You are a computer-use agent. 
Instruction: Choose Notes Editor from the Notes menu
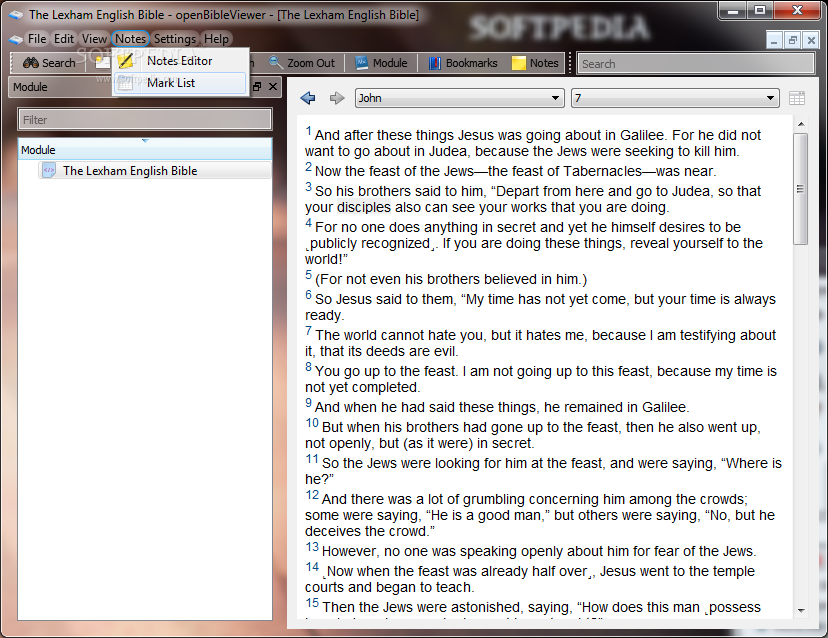[180, 61]
